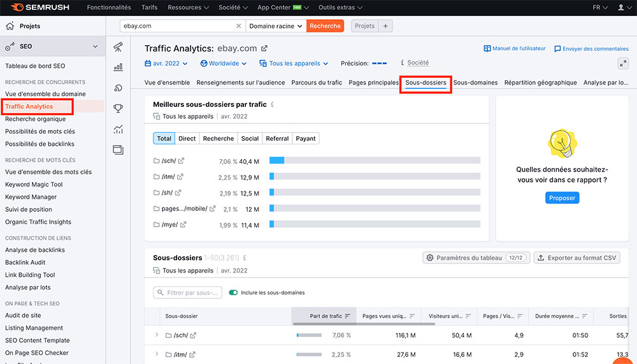This screenshot has width=637, height=364.
Task: Expand the /sch/ table row
Action: (157, 335)
